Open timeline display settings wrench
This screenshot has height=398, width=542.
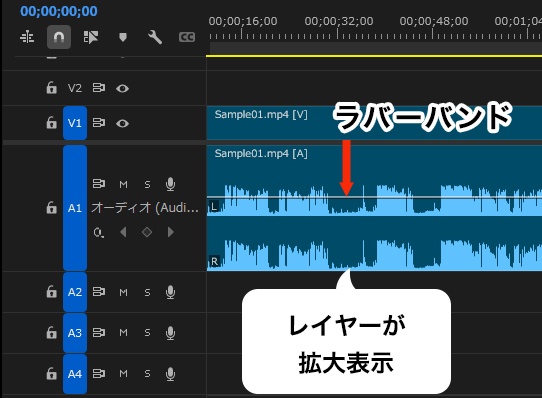click(155, 37)
